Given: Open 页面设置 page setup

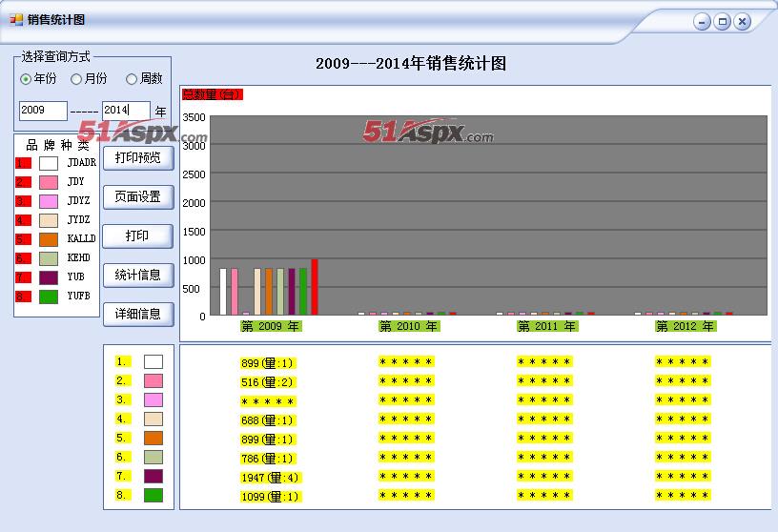Looking at the screenshot, I should (x=138, y=196).
